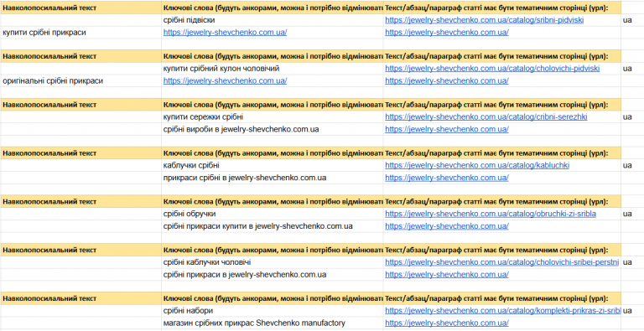This screenshot has width=644, height=331.
Task: Open homepage link right of 'срібні прикраси в jewelry-shevchenko.com.ua'
Action: click(447, 275)
